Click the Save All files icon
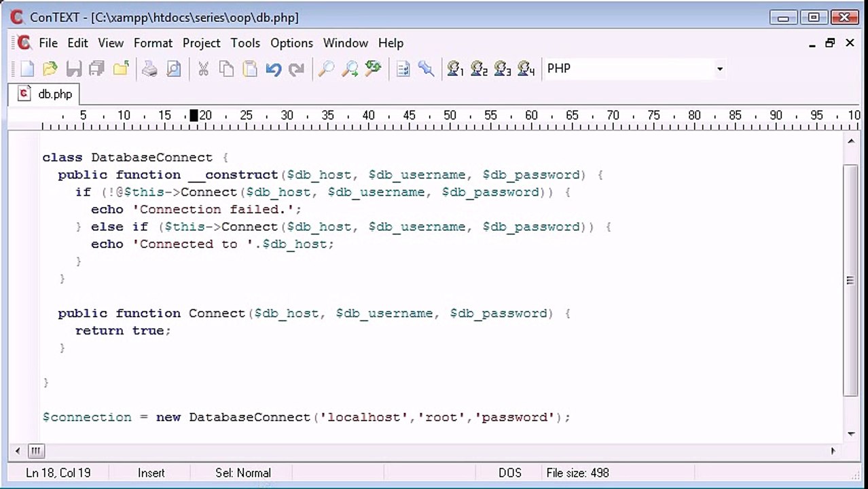868x489 pixels. pyautogui.click(x=96, y=69)
